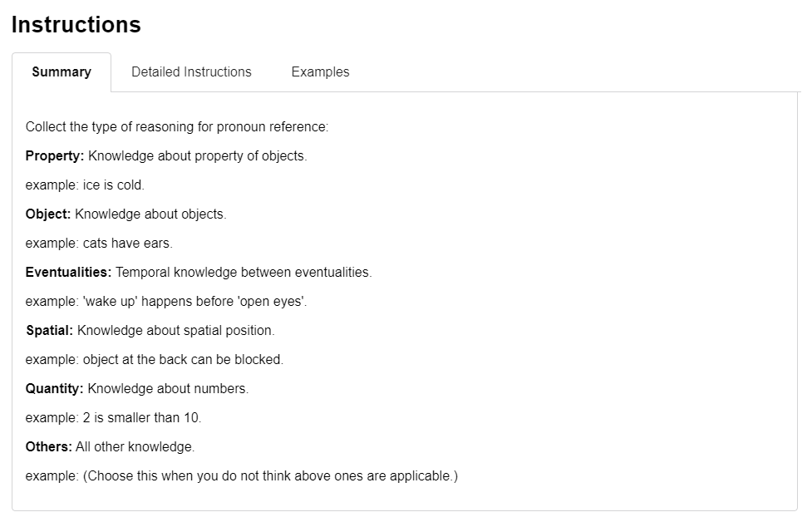This screenshot has height=522, width=812.
Task: Click the bold Others label
Action: coord(49,447)
